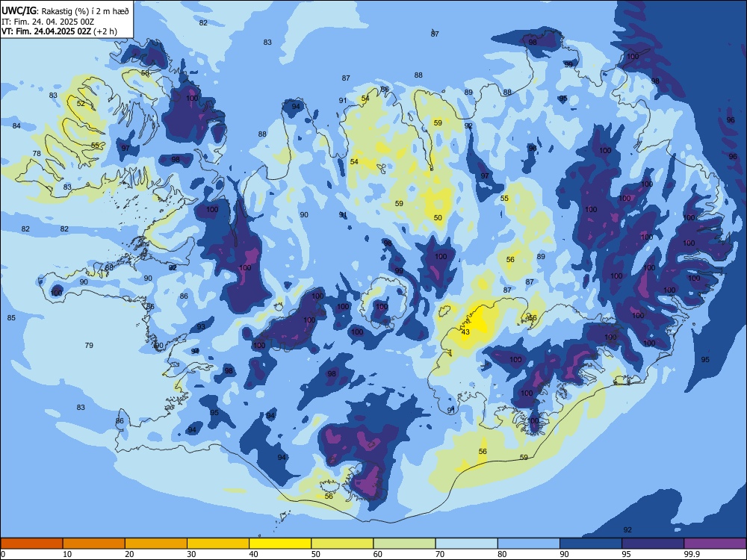
Task: Select the 95–99.9 indigo legend swatch
Action: [x=653, y=544]
